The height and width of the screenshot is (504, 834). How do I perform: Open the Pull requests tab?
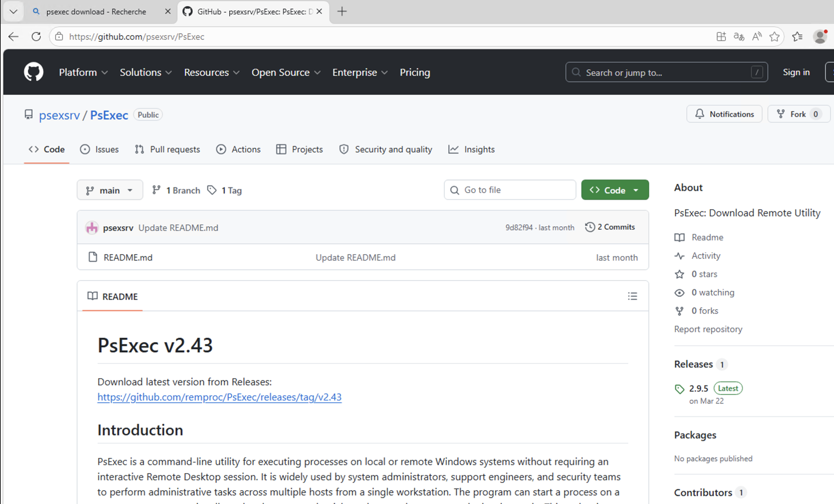click(x=167, y=149)
